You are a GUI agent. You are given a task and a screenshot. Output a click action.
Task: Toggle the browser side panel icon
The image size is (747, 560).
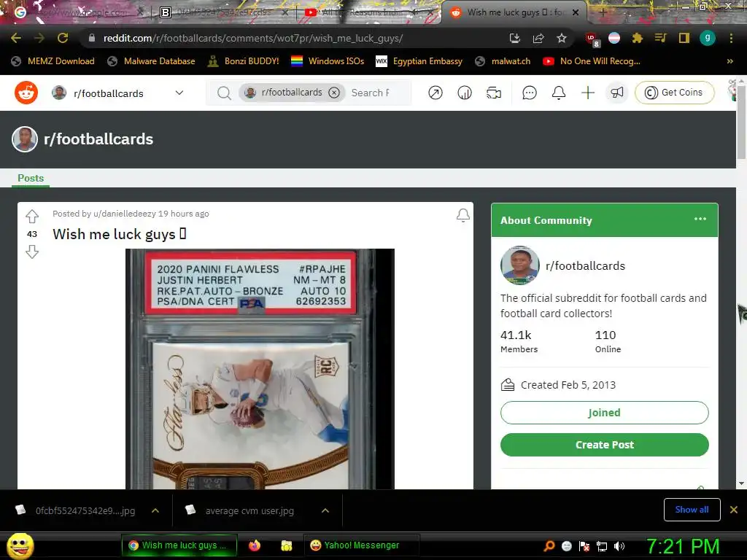coord(684,38)
